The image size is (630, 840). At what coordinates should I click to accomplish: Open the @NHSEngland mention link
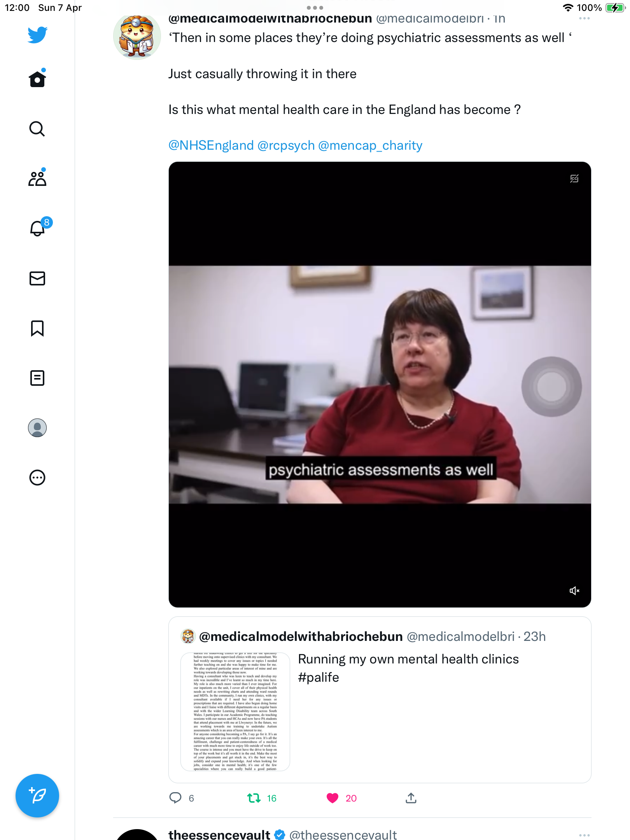pyautogui.click(x=211, y=145)
